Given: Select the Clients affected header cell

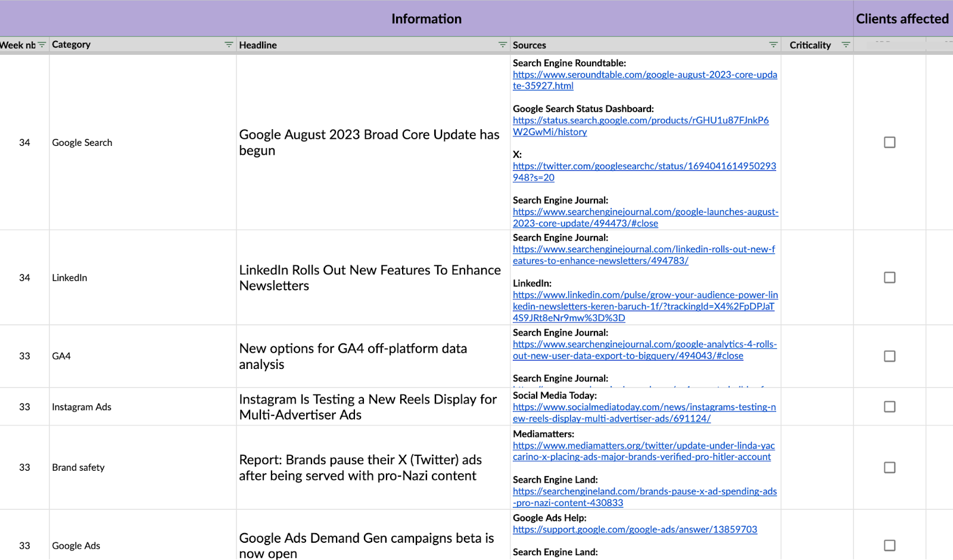Looking at the screenshot, I should point(902,19).
